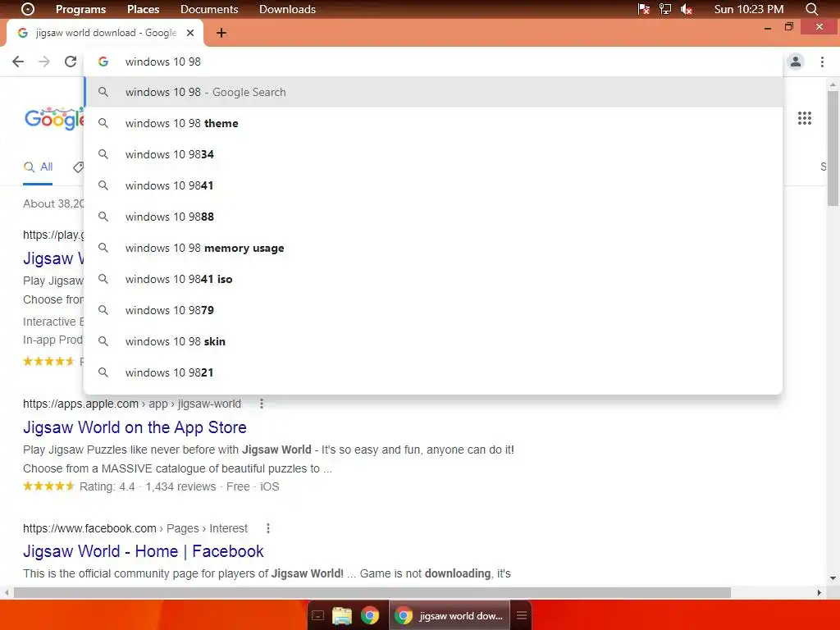Screen dimensions: 840x630
Task: Click address bar containing 'windows 10 98'
Action: pos(433,62)
